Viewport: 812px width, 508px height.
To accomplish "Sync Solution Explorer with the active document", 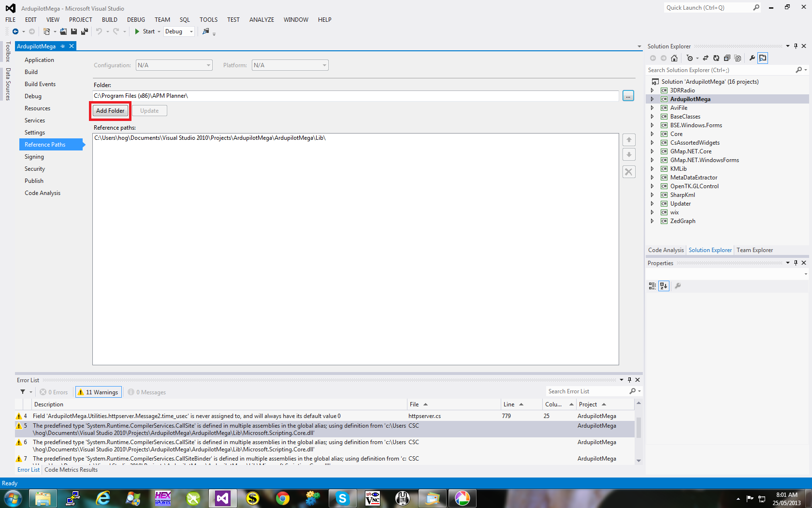I will [x=705, y=58].
